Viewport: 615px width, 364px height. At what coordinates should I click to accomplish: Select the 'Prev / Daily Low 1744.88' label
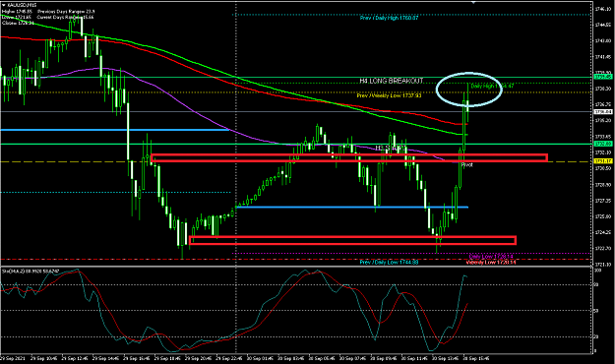(x=389, y=262)
